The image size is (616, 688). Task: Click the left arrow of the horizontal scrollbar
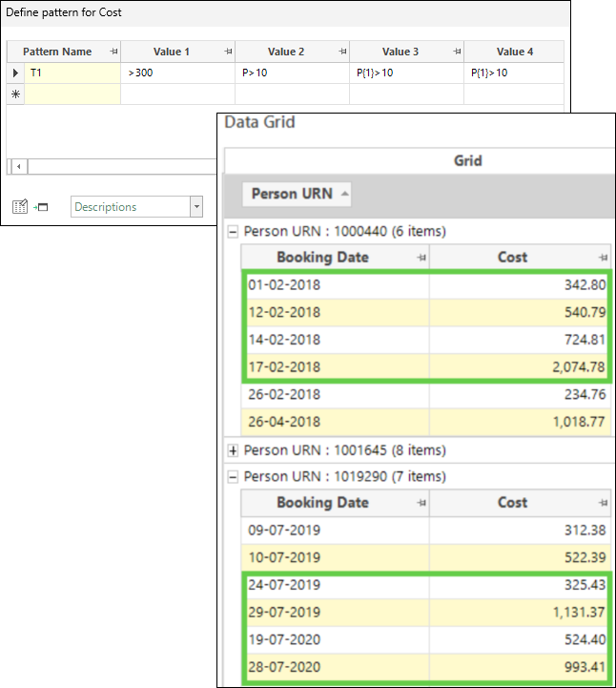17,166
